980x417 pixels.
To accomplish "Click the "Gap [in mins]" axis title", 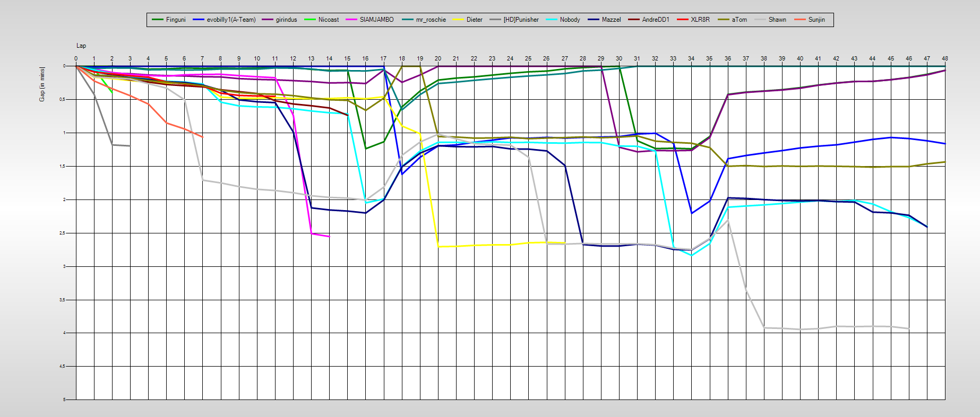I will coord(42,84).
